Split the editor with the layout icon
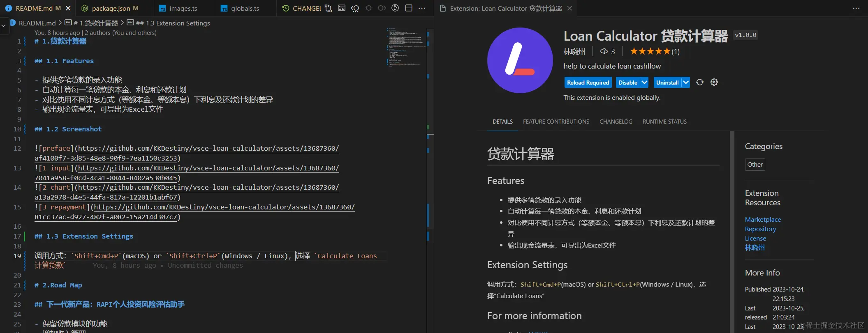The image size is (868, 333). point(409,8)
